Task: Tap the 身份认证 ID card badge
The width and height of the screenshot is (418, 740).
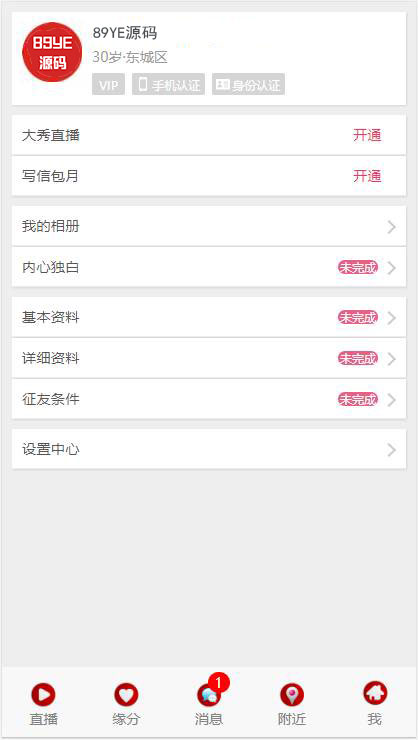Action: (x=248, y=84)
